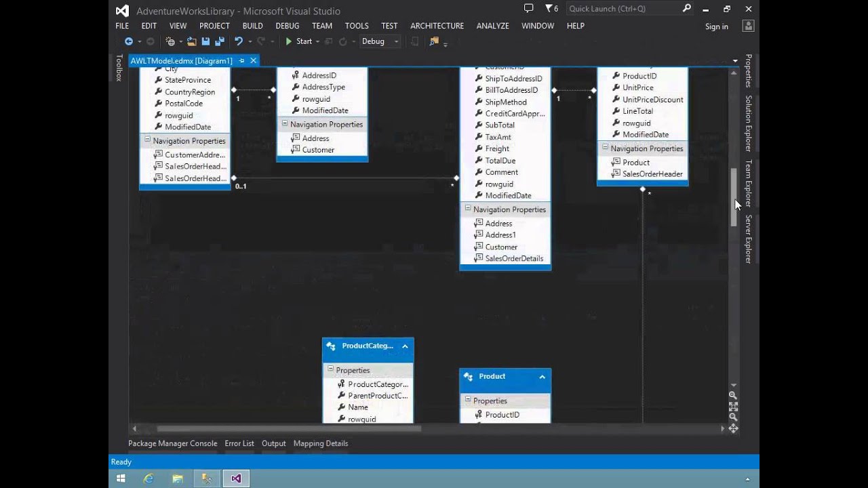The image size is (868, 488).
Task: Open the Undo history dropdown arrow
Action: pyautogui.click(x=250, y=41)
